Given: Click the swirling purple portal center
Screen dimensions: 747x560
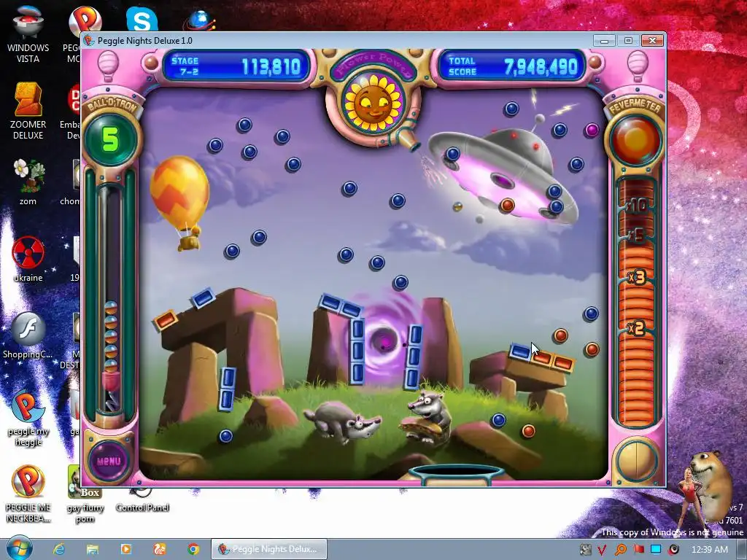Looking at the screenshot, I should (384, 341).
